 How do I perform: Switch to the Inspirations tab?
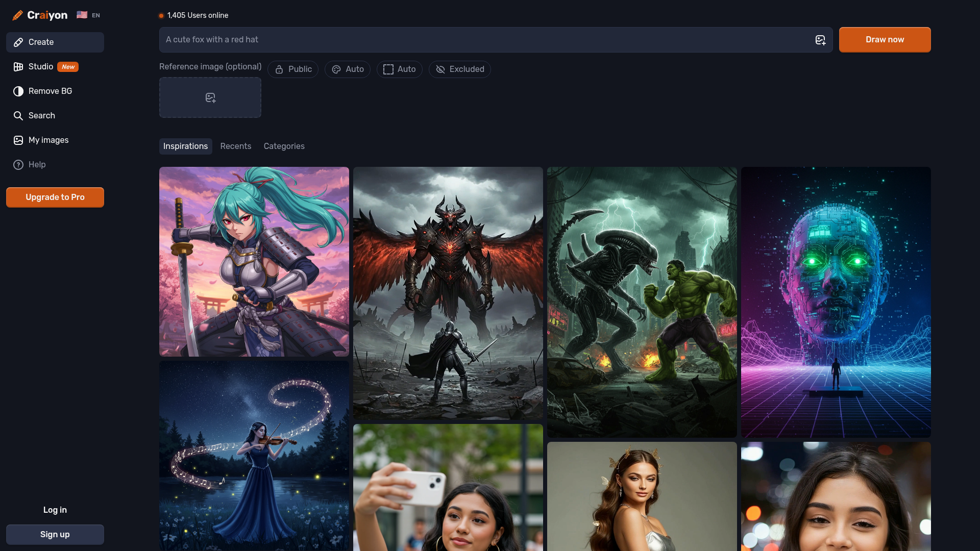tap(186, 146)
